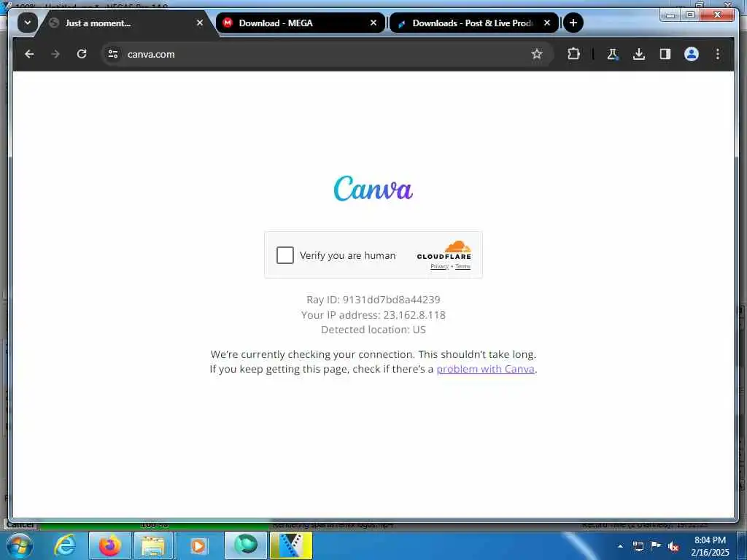Launch Internet Explorer from taskbar
The height and width of the screenshot is (560, 747).
point(65,545)
